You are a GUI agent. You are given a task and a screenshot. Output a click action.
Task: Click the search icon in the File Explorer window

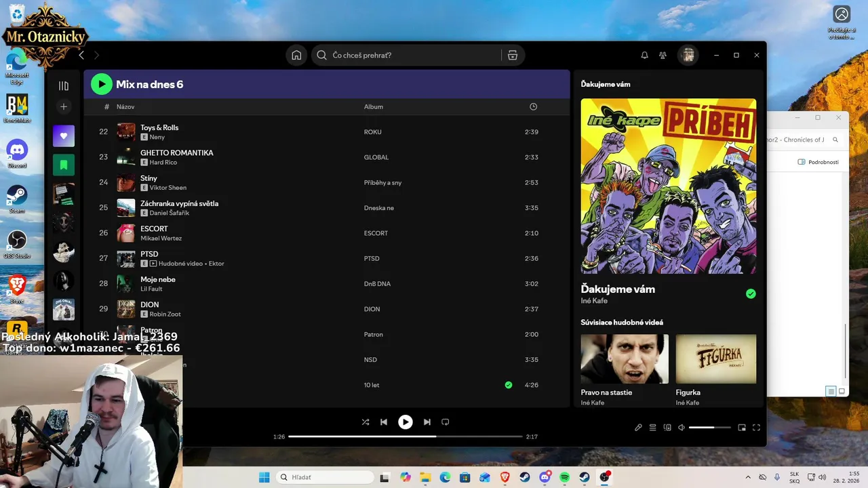point(835,140)
